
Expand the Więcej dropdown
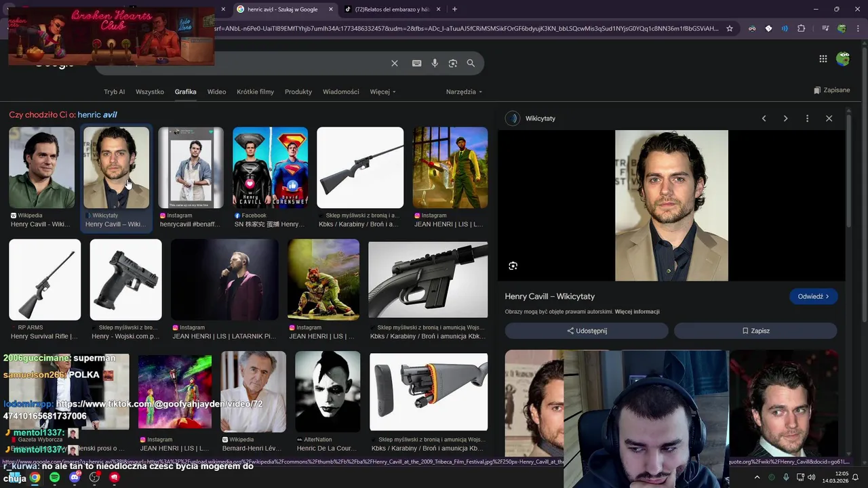point(382,91)
